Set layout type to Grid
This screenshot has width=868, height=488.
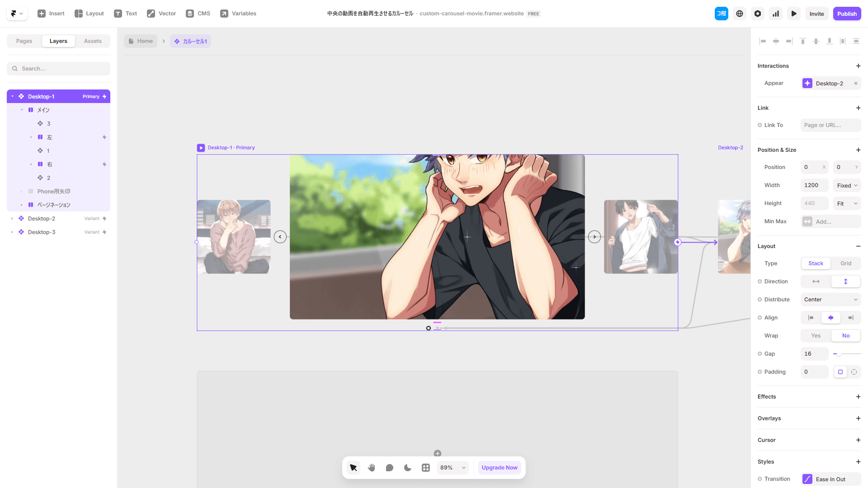[845, 263]
